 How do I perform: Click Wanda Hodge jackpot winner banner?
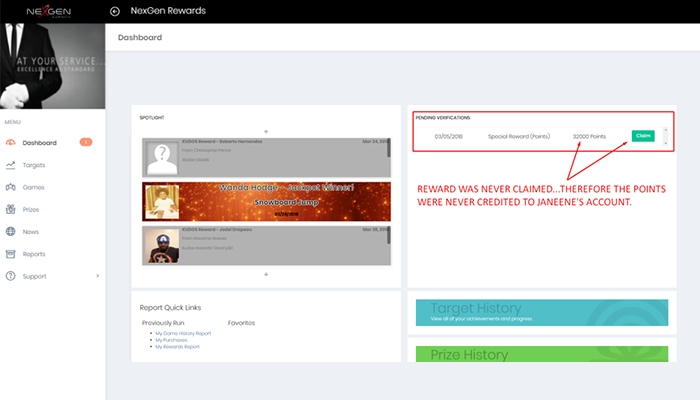pyautogui.click(x=264, y=200)
